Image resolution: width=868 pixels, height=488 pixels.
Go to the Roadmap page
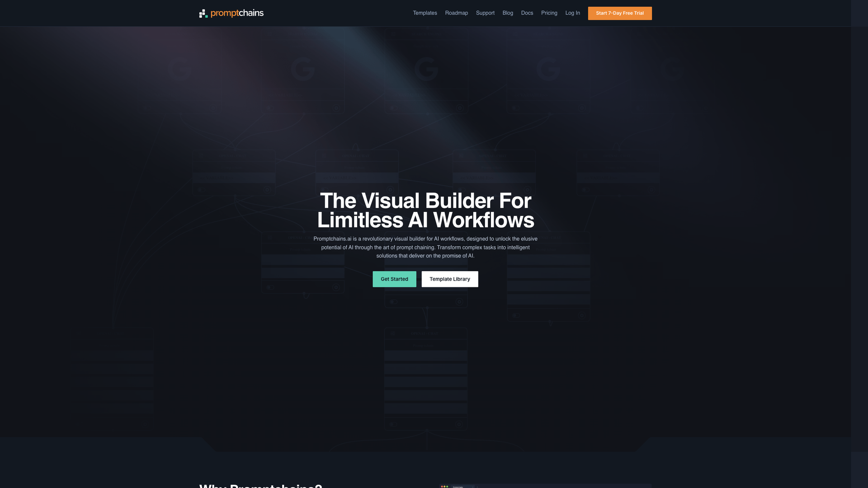[x=456, y=13]
